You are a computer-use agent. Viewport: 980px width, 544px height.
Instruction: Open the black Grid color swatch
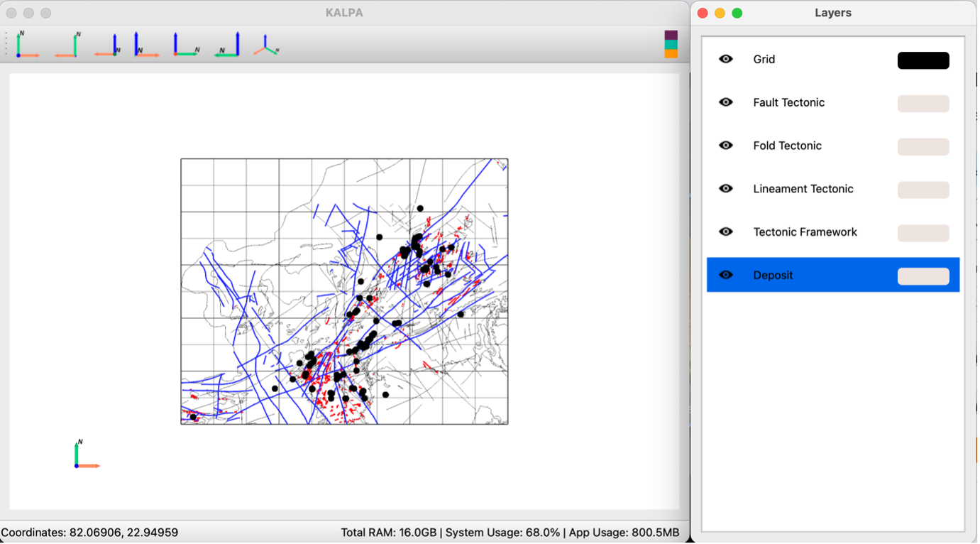[923, 60]
